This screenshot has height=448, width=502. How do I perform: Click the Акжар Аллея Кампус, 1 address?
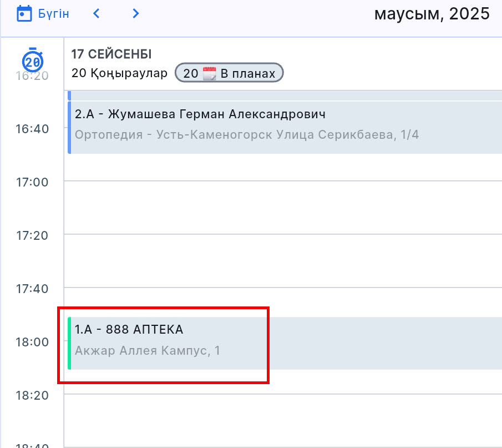148,351
